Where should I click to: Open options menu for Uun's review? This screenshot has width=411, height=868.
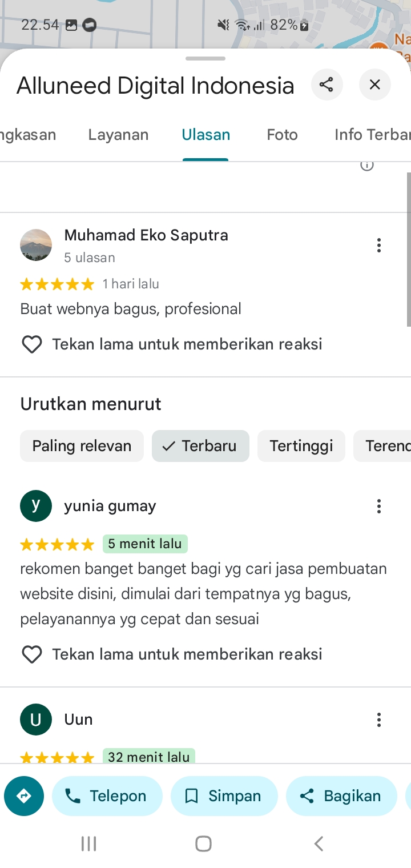(x=378, y=720)
